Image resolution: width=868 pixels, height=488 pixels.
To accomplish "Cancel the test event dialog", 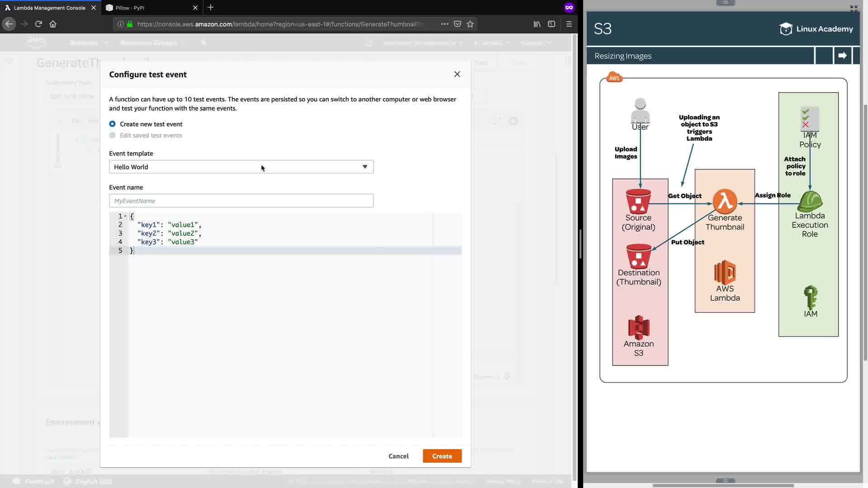I will pyautogui.click(x=398, y=456).
